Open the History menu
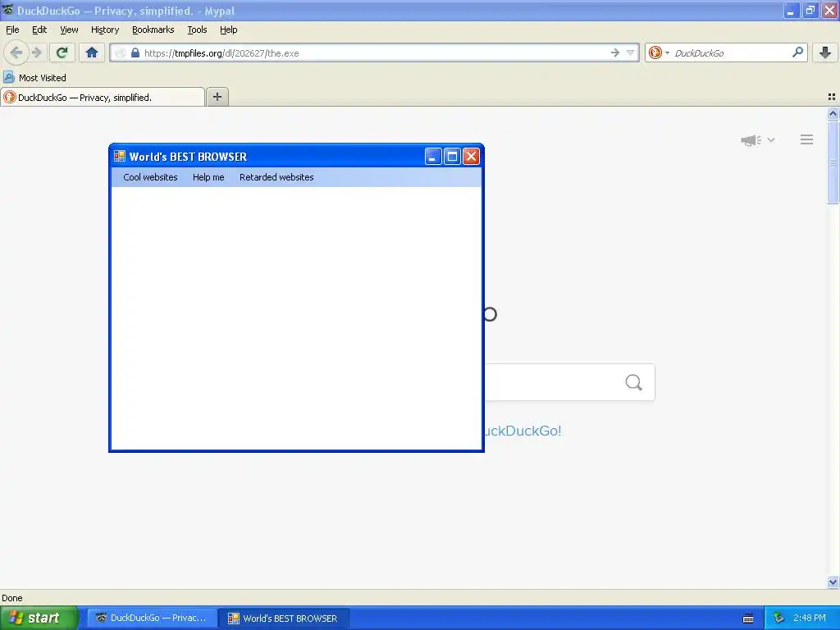This screenshot has width=840, height=630. (105, 30)
